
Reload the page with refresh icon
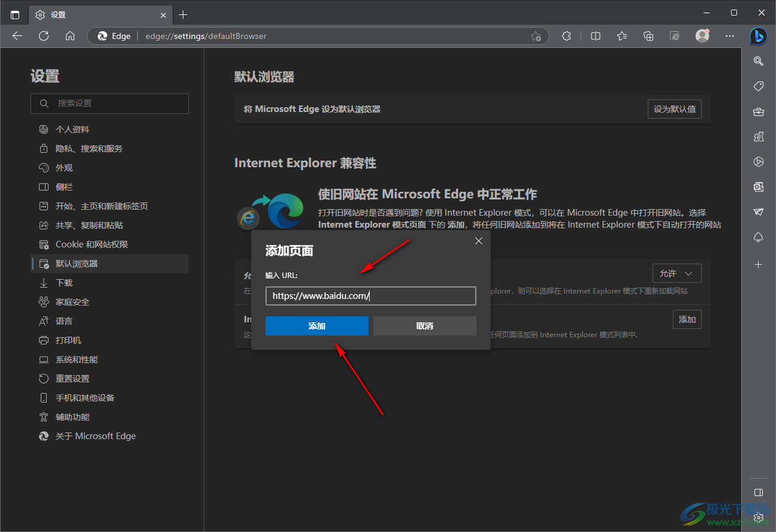(x=44, y=36)
